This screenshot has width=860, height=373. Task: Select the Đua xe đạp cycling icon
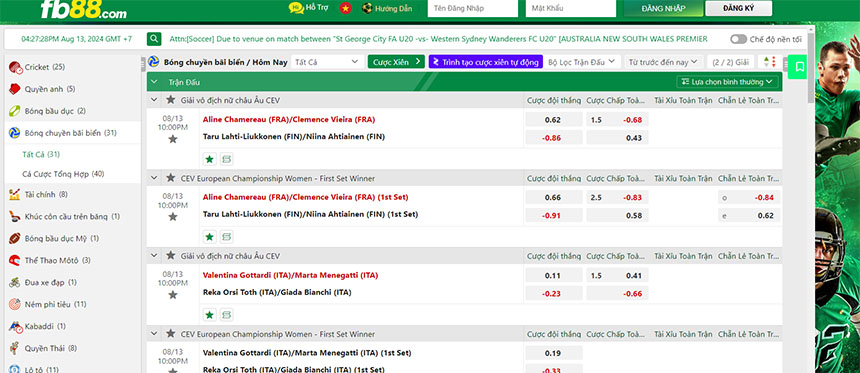(15, 282)
